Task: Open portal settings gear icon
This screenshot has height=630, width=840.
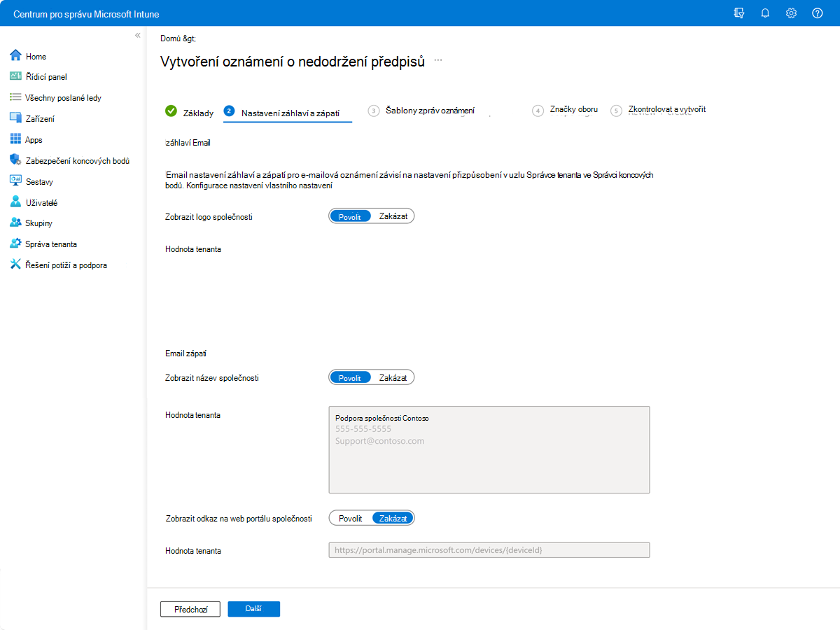Action: click(x=791, y=13)
